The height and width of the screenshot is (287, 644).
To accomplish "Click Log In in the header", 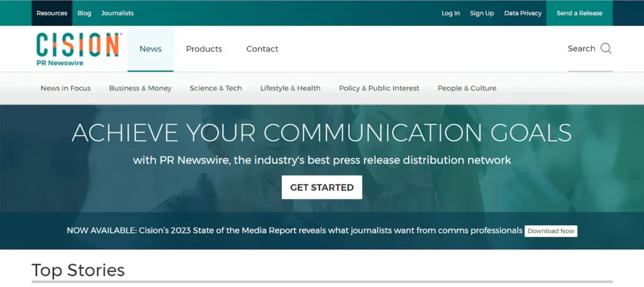I will pos(450,13).
